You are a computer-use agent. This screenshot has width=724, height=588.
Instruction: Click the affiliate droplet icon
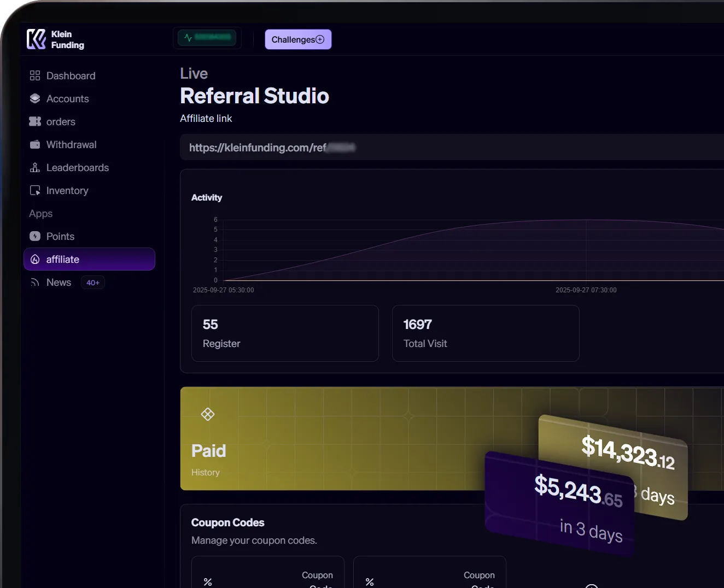coord(34,259)
